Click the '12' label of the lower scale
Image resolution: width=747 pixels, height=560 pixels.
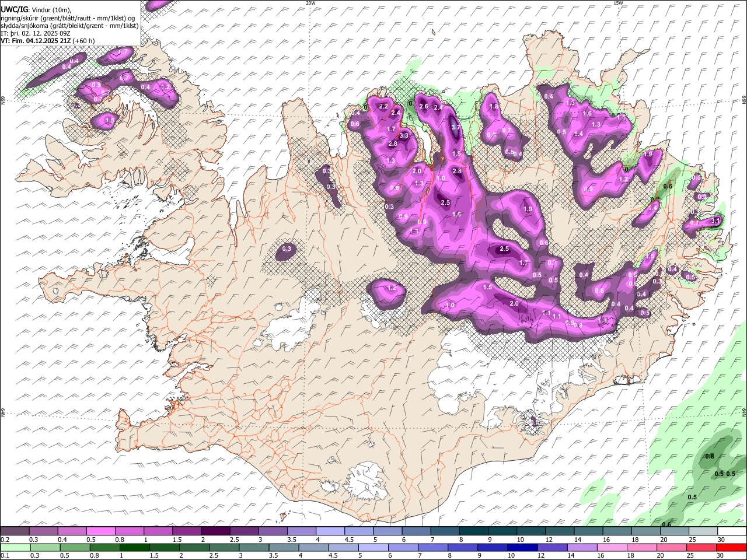[542, 556]
